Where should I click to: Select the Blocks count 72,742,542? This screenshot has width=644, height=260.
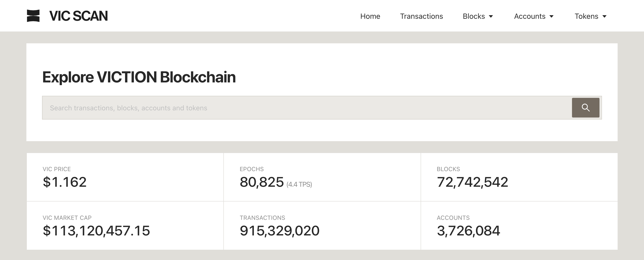coord(472,182)
